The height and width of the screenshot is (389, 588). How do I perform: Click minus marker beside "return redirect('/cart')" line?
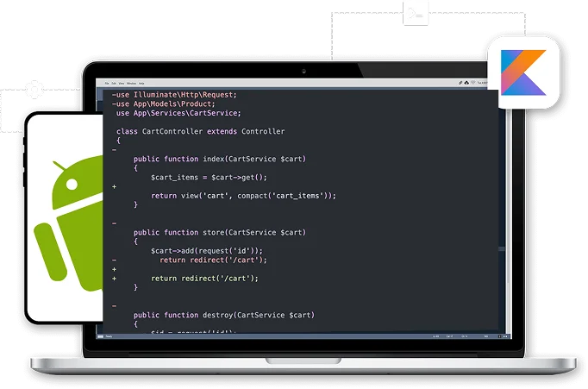[114, 260]
